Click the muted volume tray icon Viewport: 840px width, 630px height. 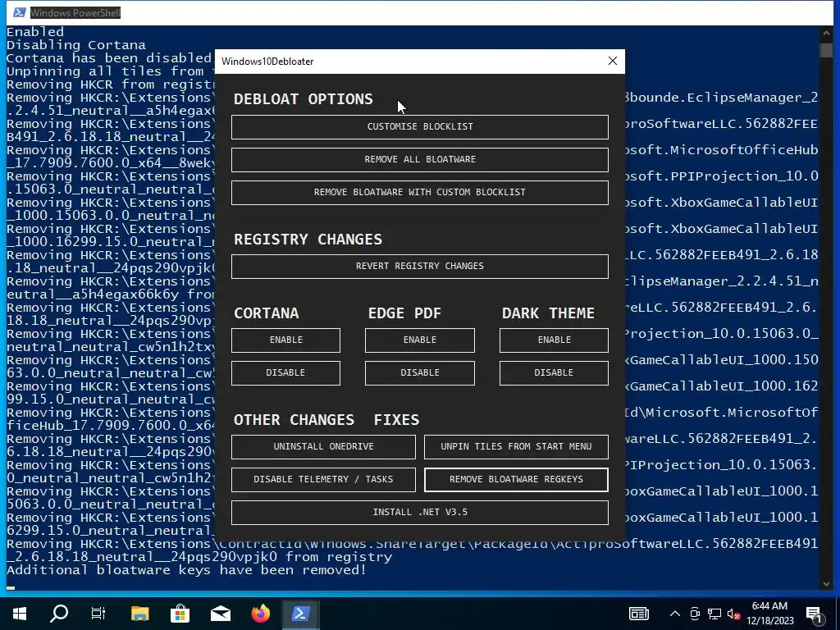733,614
